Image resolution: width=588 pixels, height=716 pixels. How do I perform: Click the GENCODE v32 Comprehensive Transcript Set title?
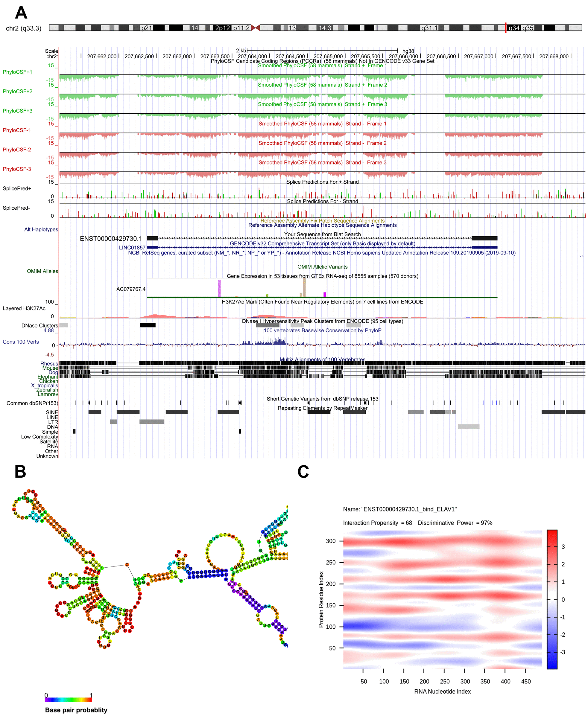(x=323, y=243)
